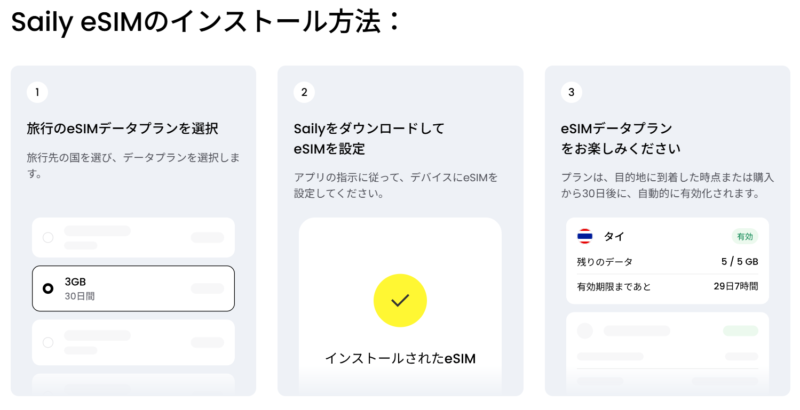Image resolution: width=800 pixels, height=410 pixels.
Task: Click the インストールされたeSIM text
Action: 400,357
